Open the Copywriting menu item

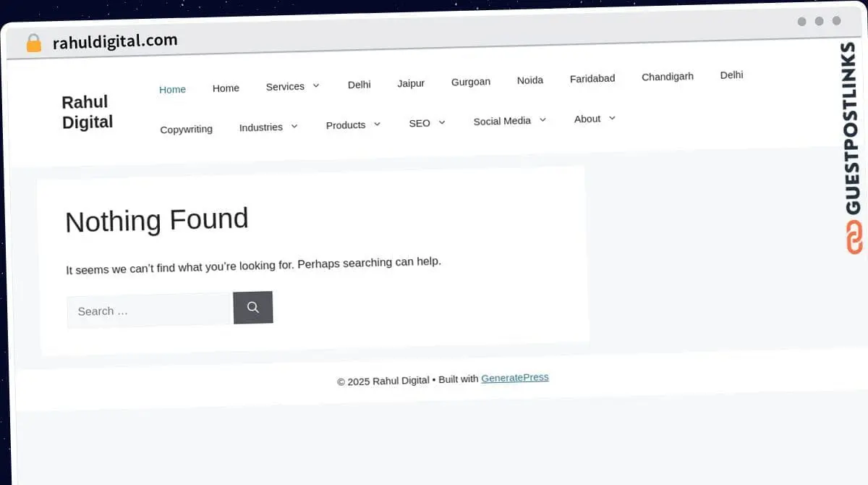coord(186,130)
